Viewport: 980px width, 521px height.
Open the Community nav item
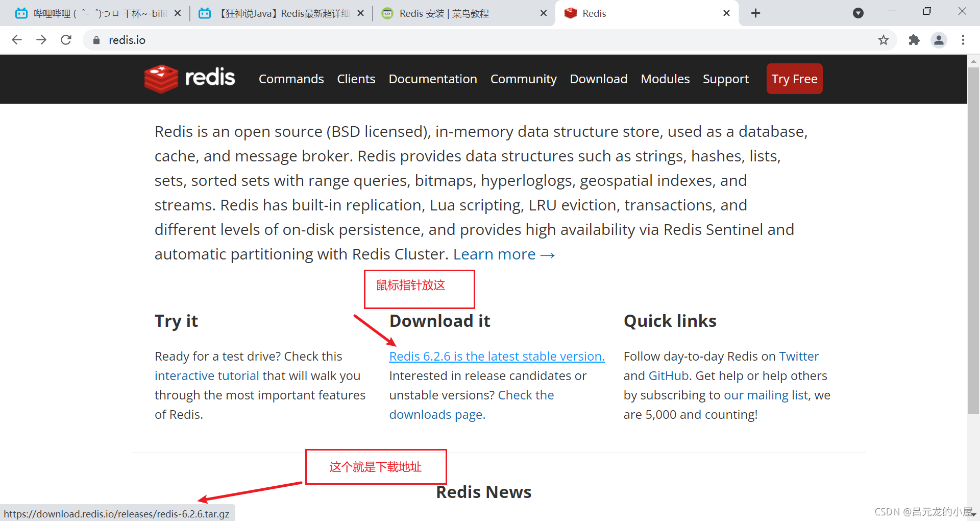coord(524,79)
